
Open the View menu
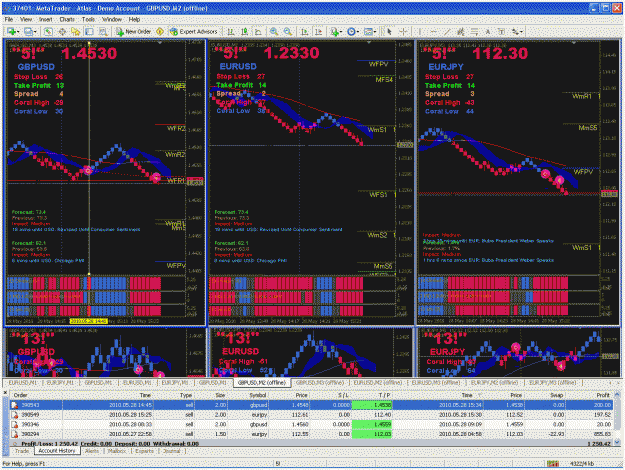[26, 19]
